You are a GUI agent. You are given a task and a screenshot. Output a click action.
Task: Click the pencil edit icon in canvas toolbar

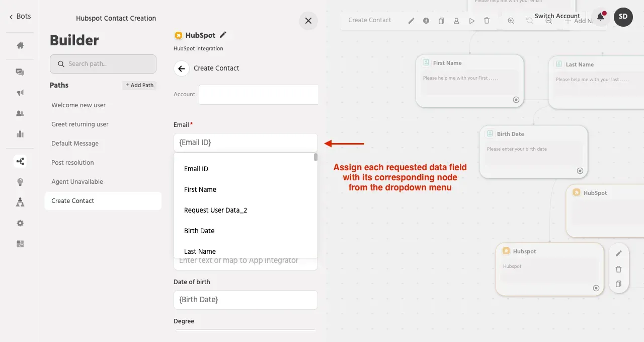[x=412, y=21]
